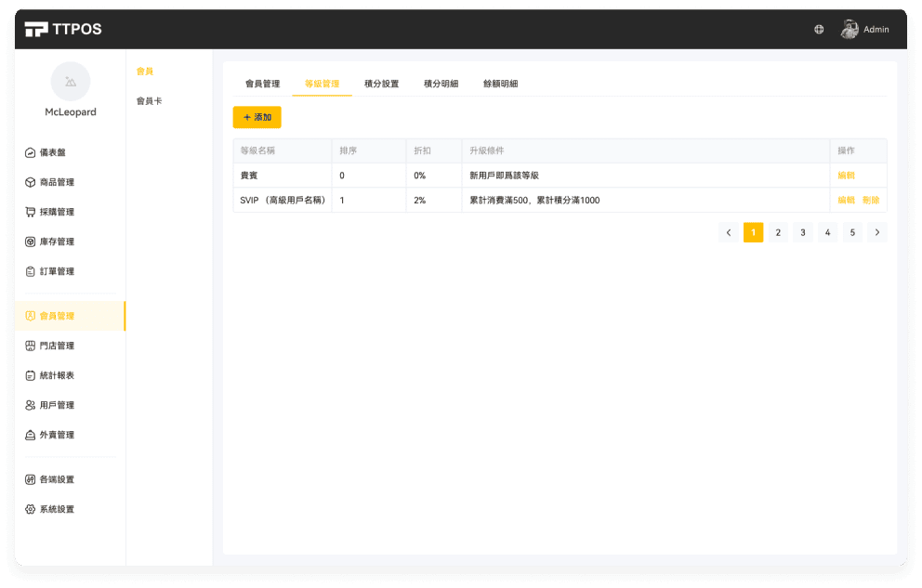
Task: Switch to the 積分設置 tab
Action: (381, 84)
